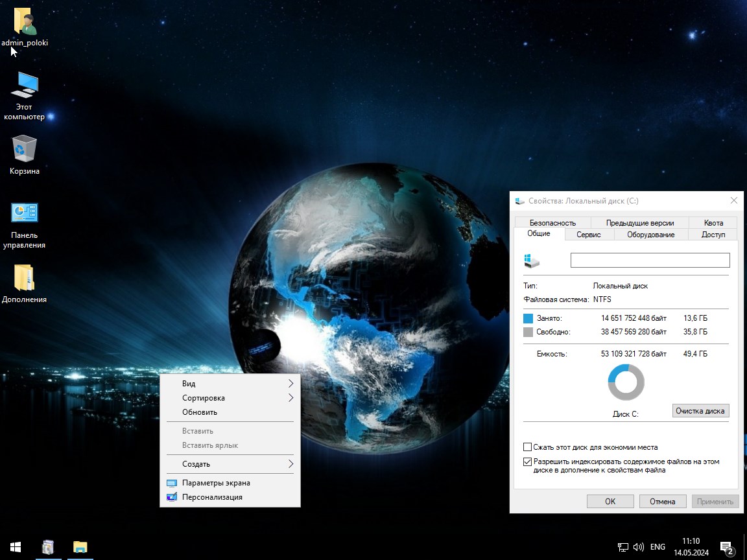The image size is (747, 560).
Task: Open the notification center icon
Action: click(727, 548)
